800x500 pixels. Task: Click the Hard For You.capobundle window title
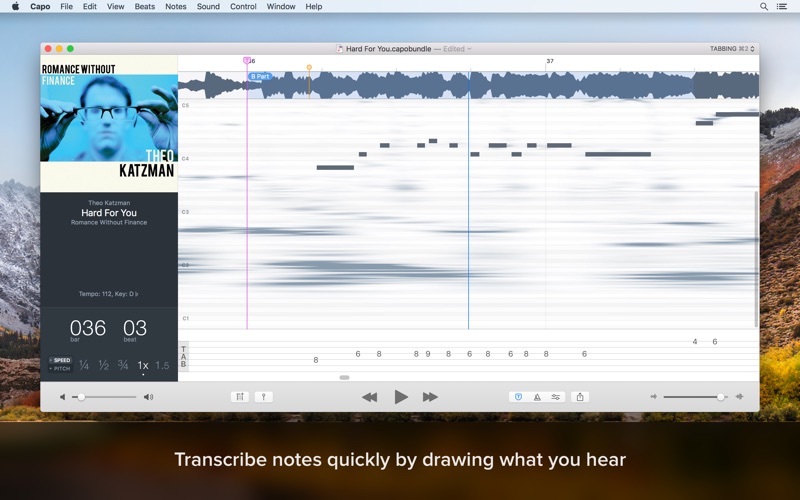pos(388,49)
